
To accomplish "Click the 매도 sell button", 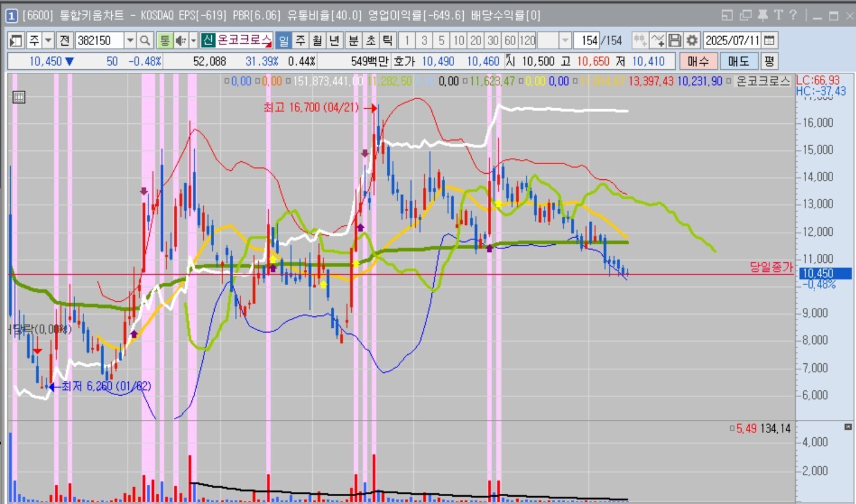I will 739,61.
